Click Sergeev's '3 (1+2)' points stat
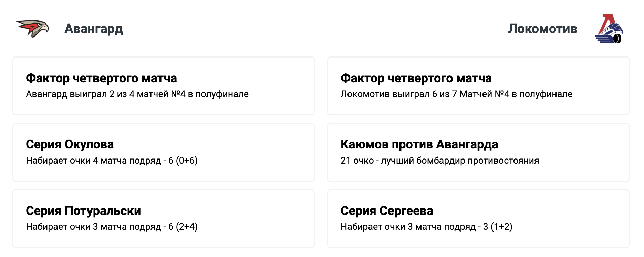The image size is (644, 257). pyautogui.click(x=498, y=227)
